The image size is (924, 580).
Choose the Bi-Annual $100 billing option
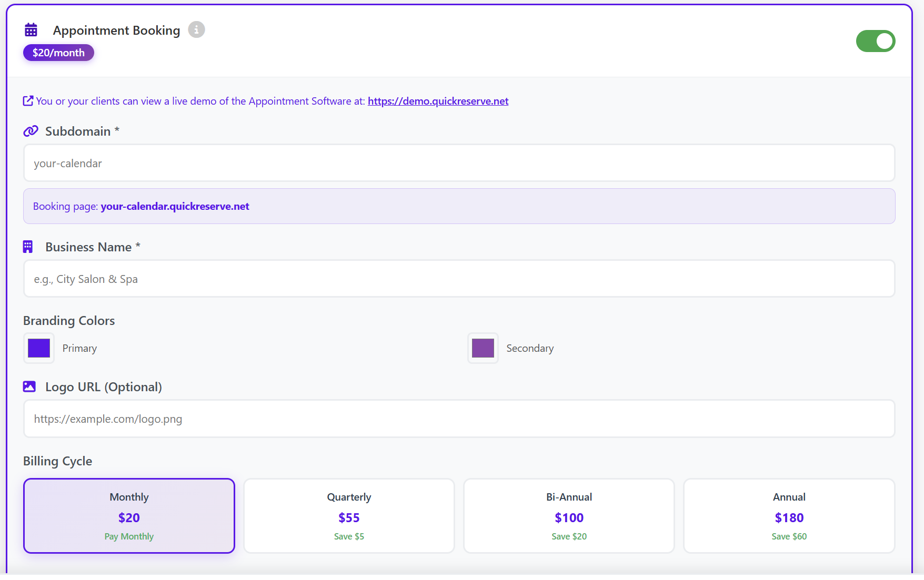click(569, 516)
